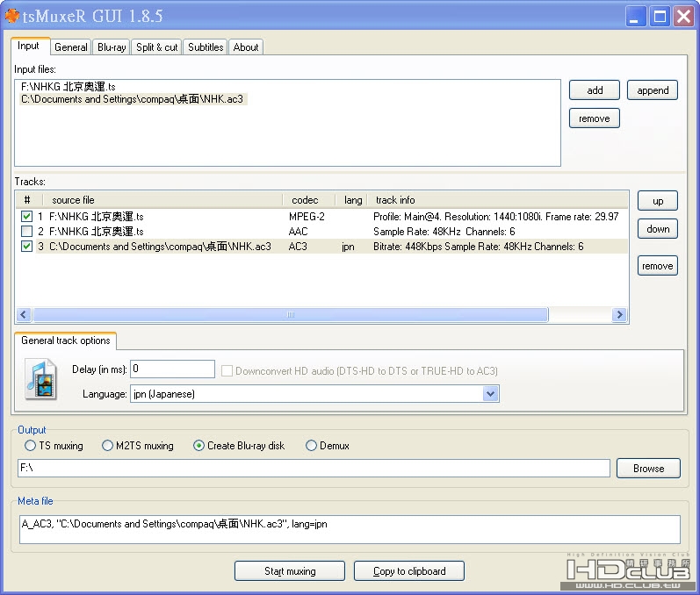Select track row 3 AC3 jpn
This screenshot has width=700, height=595.
[321, 247]
